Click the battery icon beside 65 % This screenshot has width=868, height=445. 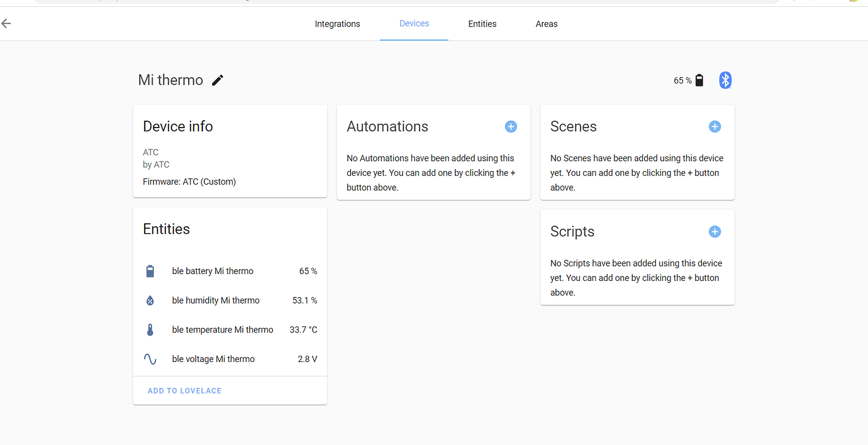[698, 80]
